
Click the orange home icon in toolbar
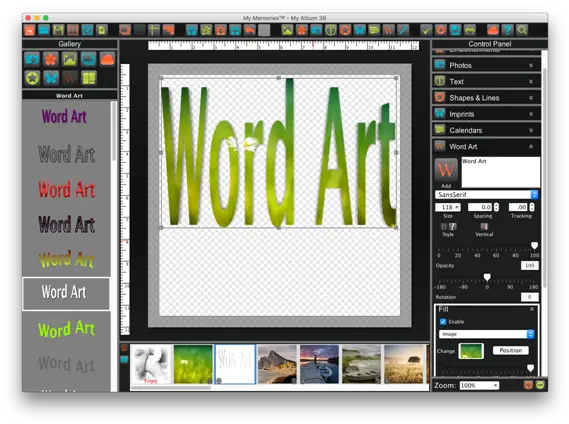30,30
